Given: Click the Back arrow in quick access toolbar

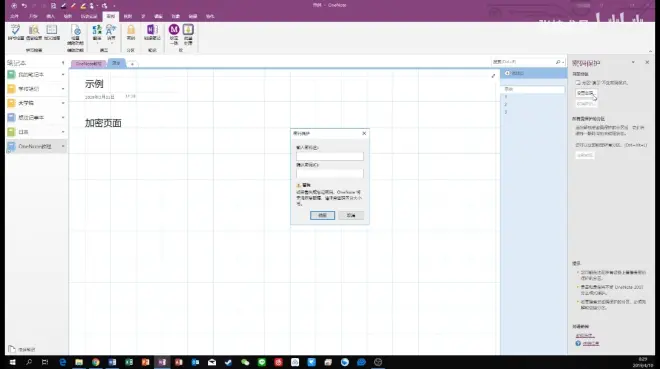Looking at the screenshot, I should click(x=14, y=6).
